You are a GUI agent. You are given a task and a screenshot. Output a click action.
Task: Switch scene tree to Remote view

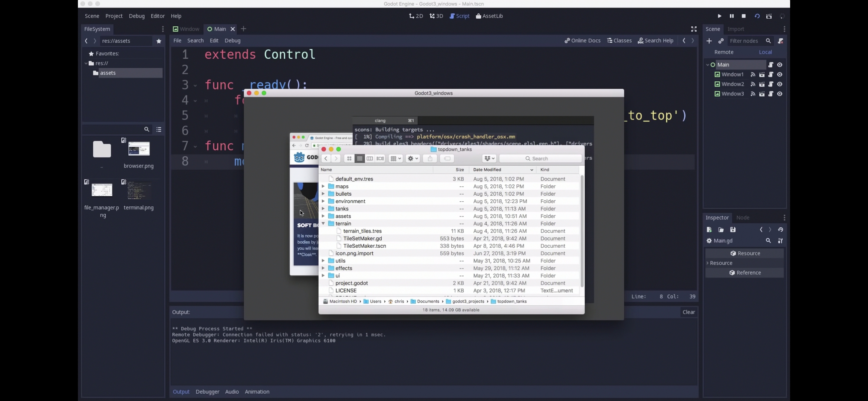pos(724,52)
